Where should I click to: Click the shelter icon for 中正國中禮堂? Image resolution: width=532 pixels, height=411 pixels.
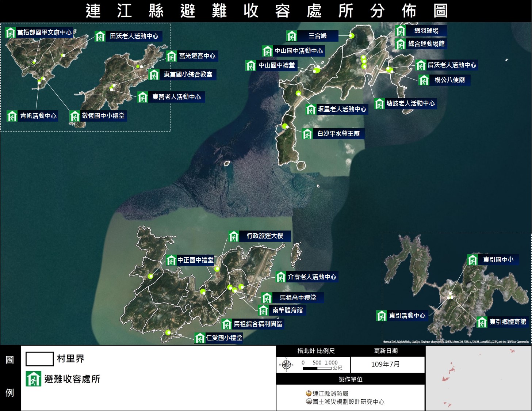(x=171, y=260)
